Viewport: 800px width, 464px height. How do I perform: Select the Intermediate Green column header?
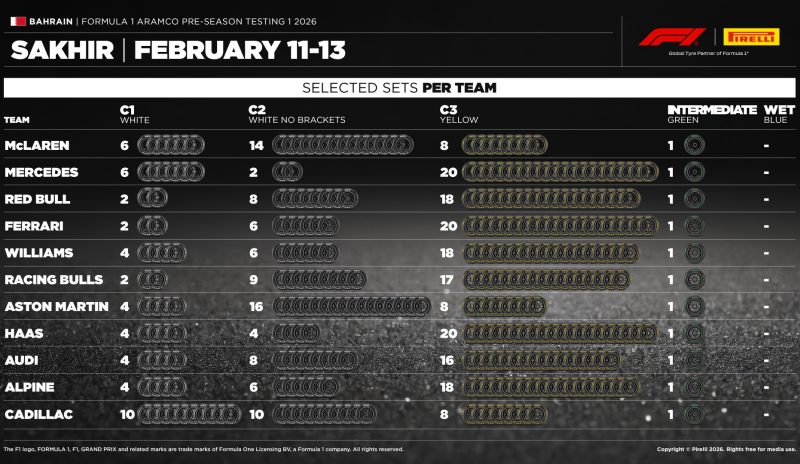[x=711, y=113]
